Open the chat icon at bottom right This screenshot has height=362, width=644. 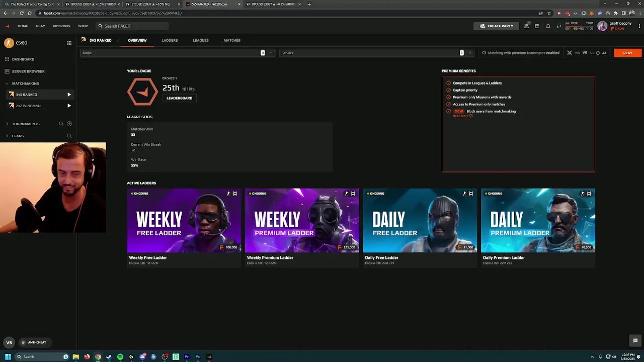pyautogui.click(x=635, y=340)
